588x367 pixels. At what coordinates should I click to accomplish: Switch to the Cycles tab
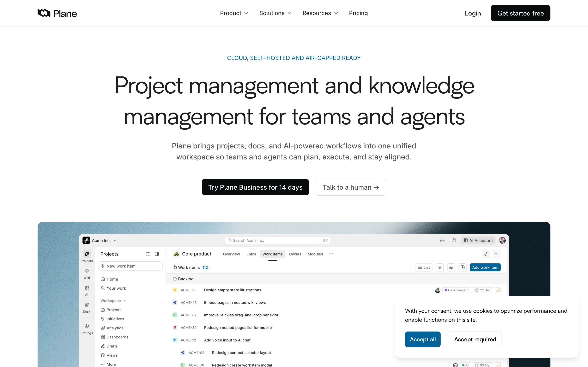[x=295, y=254]
